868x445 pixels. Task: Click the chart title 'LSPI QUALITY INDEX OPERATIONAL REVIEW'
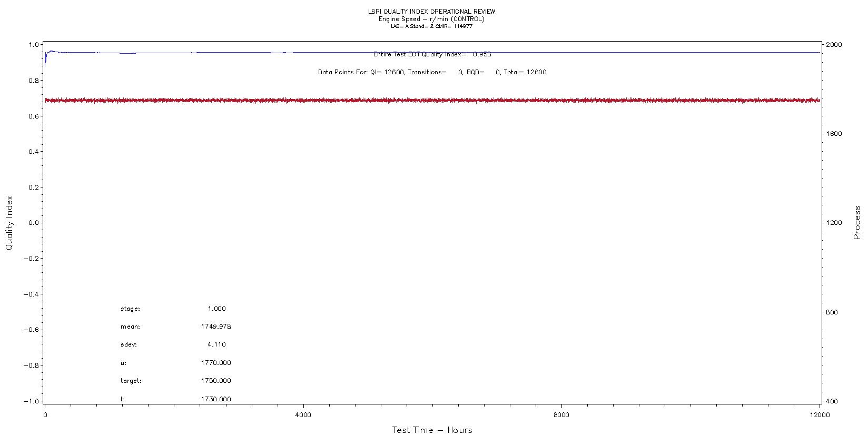coord(431,12)
